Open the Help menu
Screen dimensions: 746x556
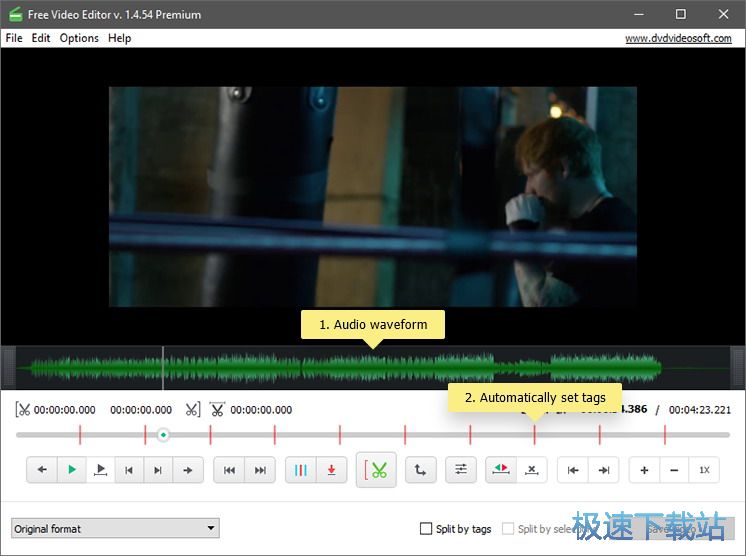coord(119,38)
